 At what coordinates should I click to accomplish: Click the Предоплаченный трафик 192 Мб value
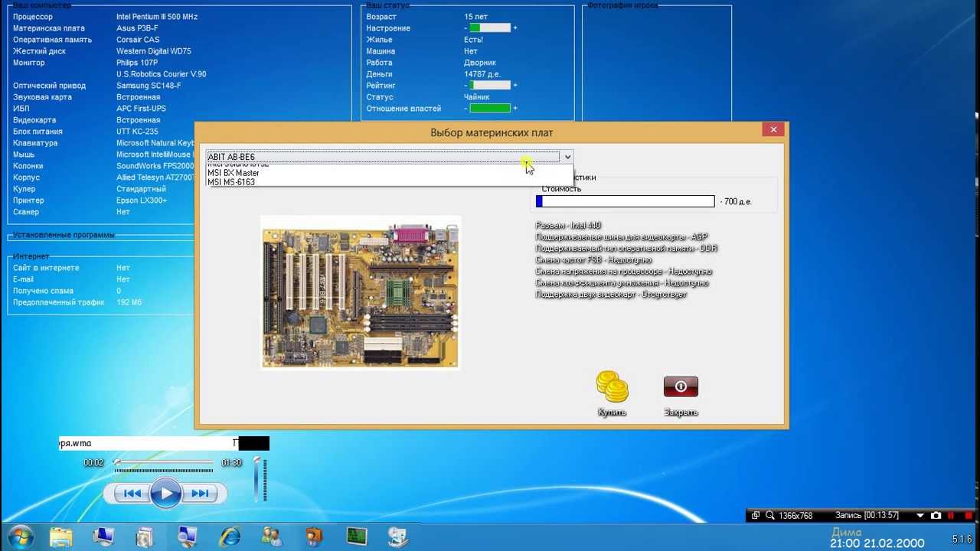point(129,302)
